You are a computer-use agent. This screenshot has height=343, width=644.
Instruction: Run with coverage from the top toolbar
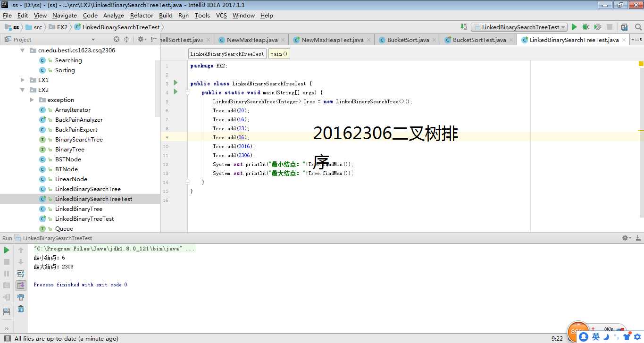pos(597,27)
